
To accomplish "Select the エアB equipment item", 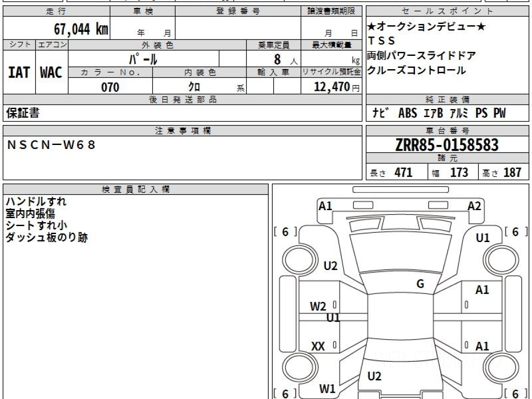I will click(x=433, y=113).
